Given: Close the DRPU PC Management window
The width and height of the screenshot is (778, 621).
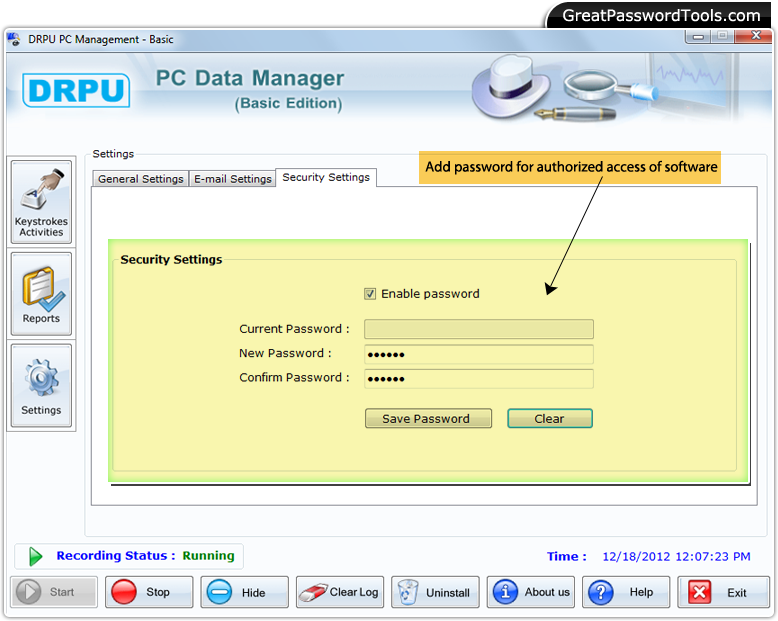Looking at the screenshot, I should [x=755, y=36].
